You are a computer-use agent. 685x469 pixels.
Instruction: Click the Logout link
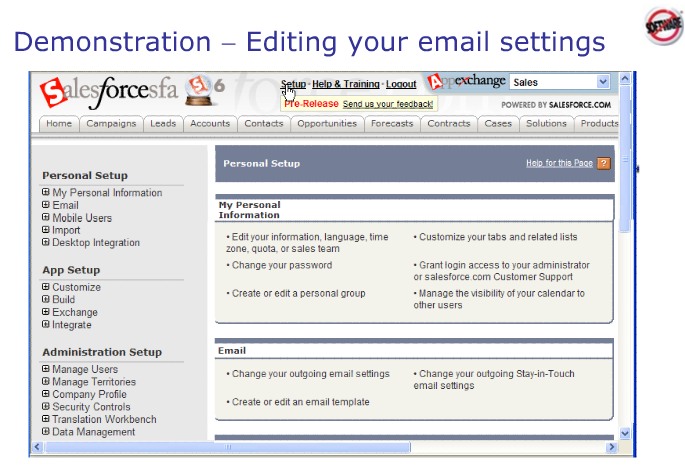[x=401, y=85]
